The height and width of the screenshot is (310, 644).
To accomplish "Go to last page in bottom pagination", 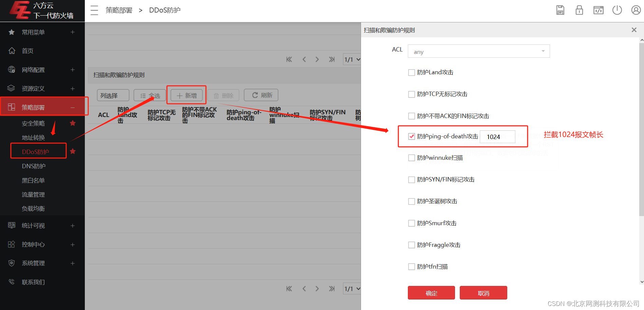I will [332, 289].
